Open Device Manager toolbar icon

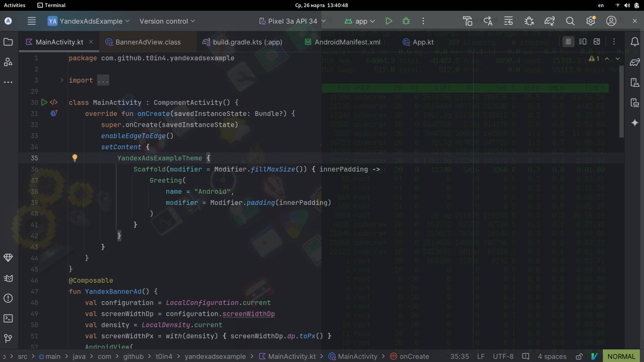pos(468,21)
